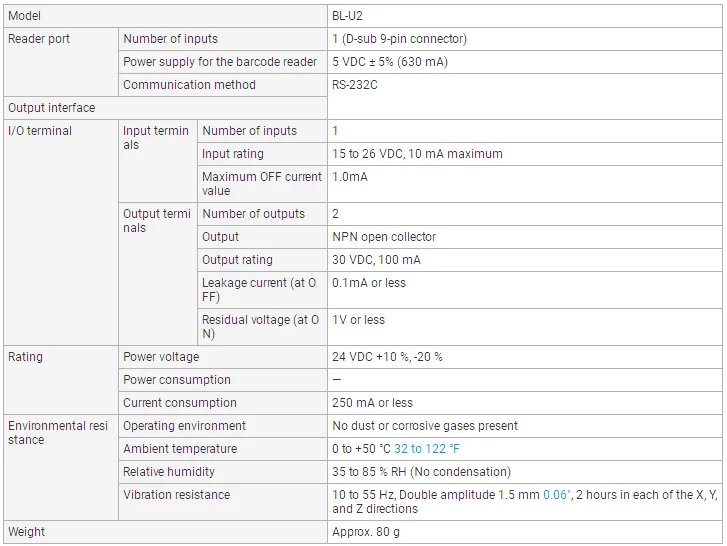The width and height of the screenshot is (727, 546).
Task: Click the blue 0.06 inch amplitude value
Action: [x=556, y=495]
